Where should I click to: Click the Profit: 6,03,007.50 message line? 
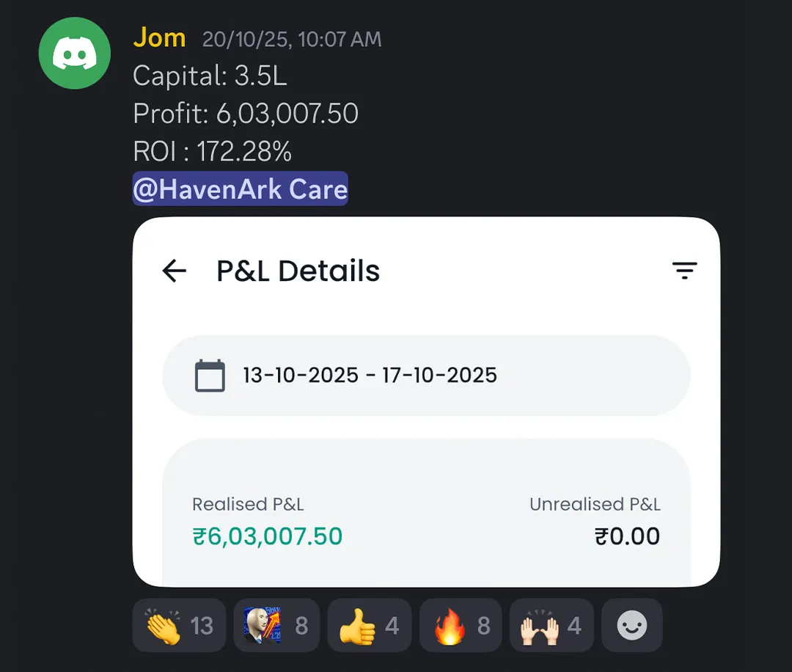(x=246, y=114)
